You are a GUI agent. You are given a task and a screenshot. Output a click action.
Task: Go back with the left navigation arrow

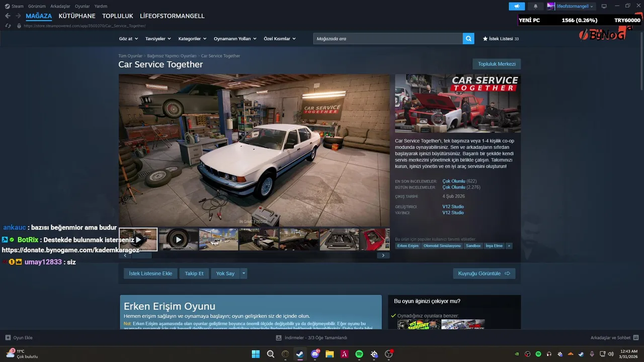(8, 16)
